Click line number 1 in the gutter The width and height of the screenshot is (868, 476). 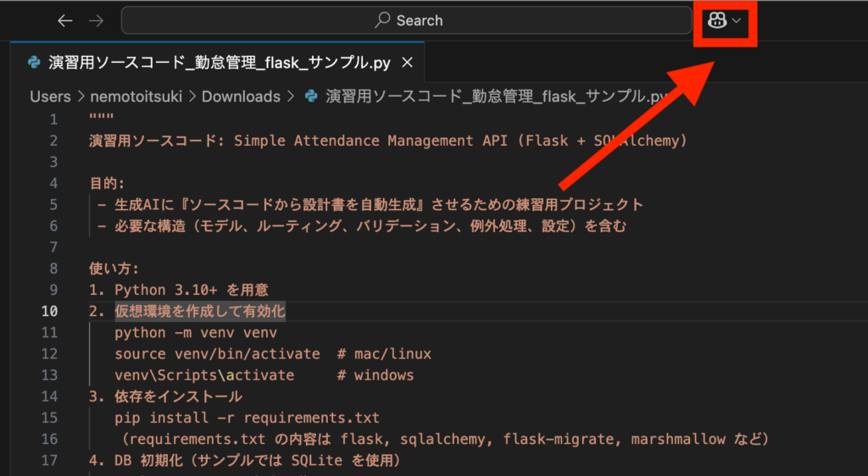click(53, 119)
